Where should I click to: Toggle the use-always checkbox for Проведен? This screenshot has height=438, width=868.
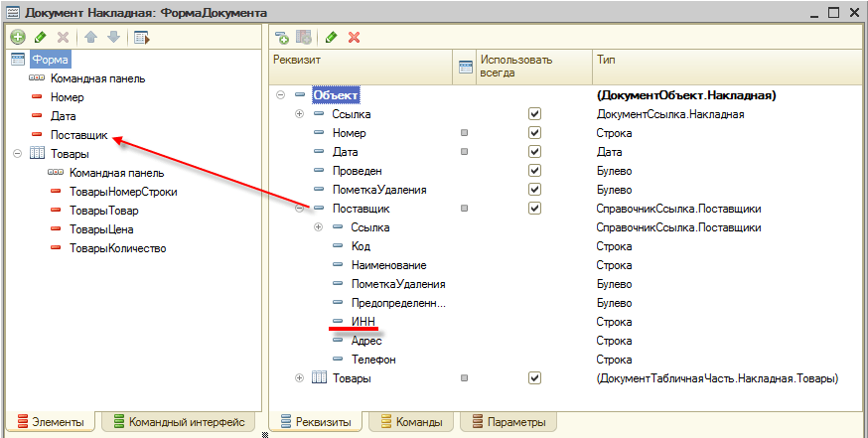coord(534,171)
